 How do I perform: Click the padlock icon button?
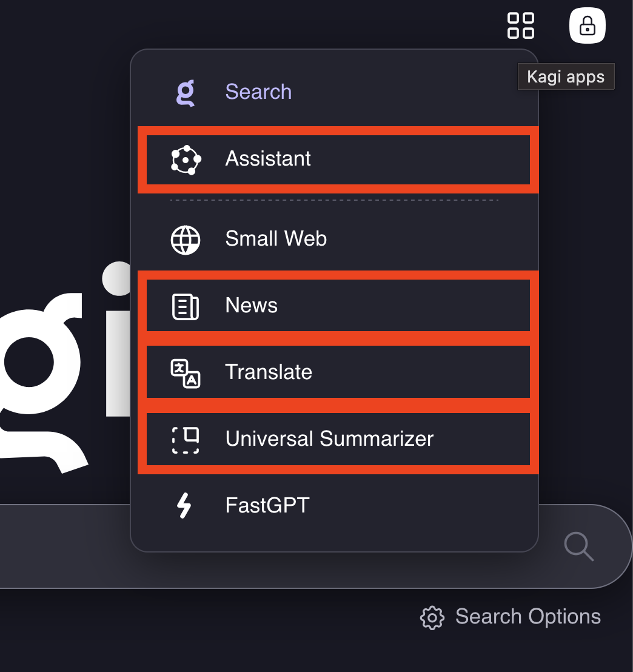click(587, 26)
